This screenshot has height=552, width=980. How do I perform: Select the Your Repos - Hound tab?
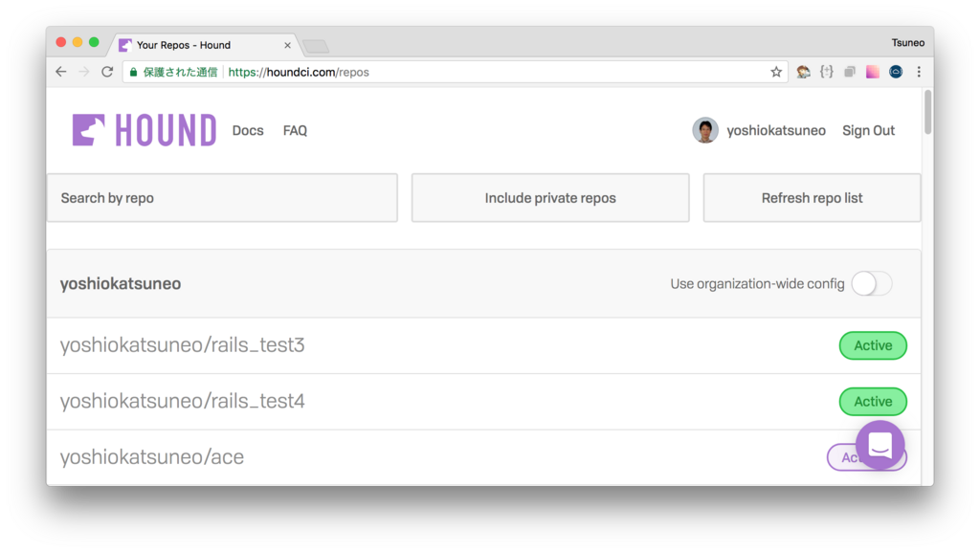pos(203,45)
